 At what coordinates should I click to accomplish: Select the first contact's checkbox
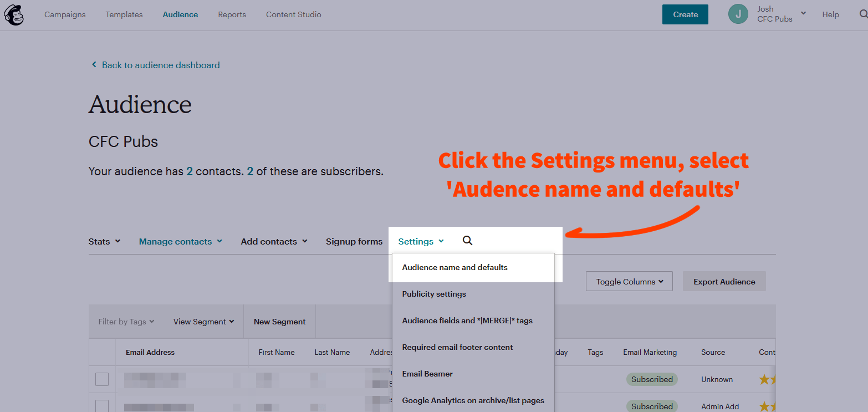[103, 379]
